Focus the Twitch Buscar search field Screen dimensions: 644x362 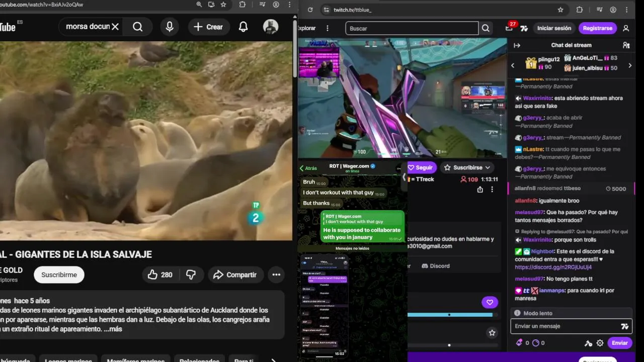tap(412, 28)
